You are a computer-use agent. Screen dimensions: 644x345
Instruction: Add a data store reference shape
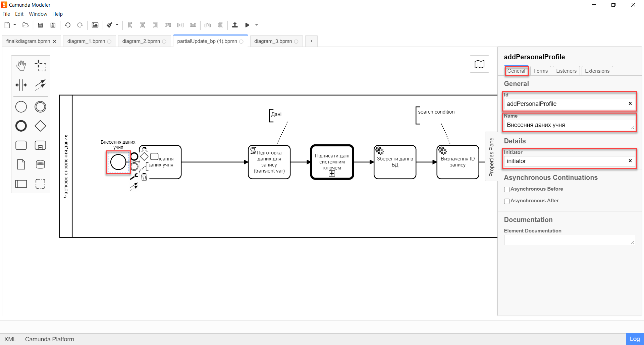(40, 164)
